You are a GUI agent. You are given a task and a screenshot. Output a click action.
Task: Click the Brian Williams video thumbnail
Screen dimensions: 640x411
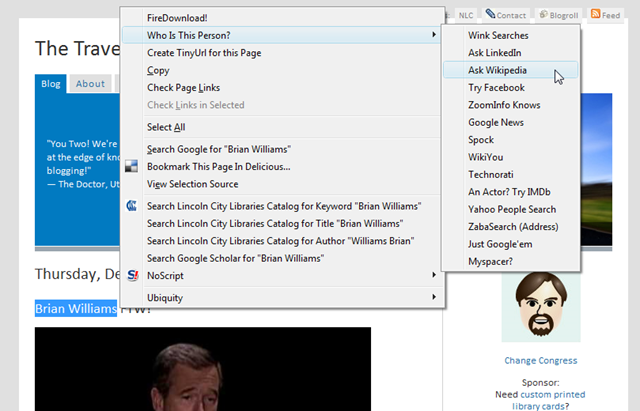(x=203, y=369)
